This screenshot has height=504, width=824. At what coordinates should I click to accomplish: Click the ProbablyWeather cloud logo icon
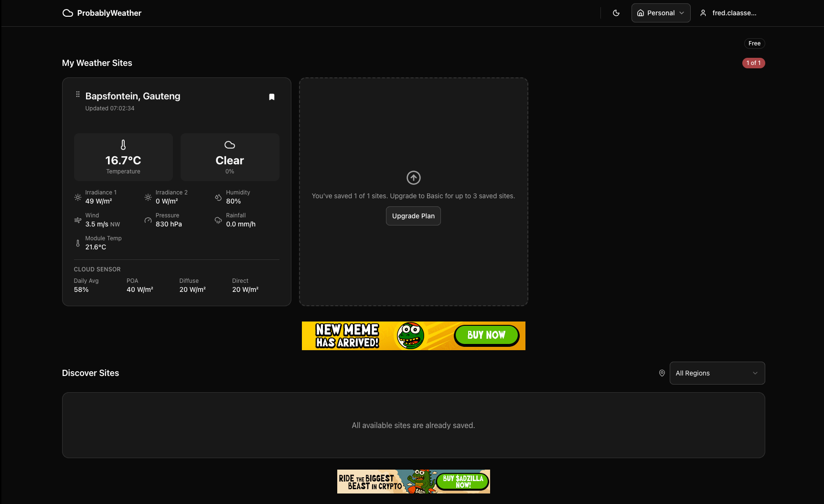point(68,13)
